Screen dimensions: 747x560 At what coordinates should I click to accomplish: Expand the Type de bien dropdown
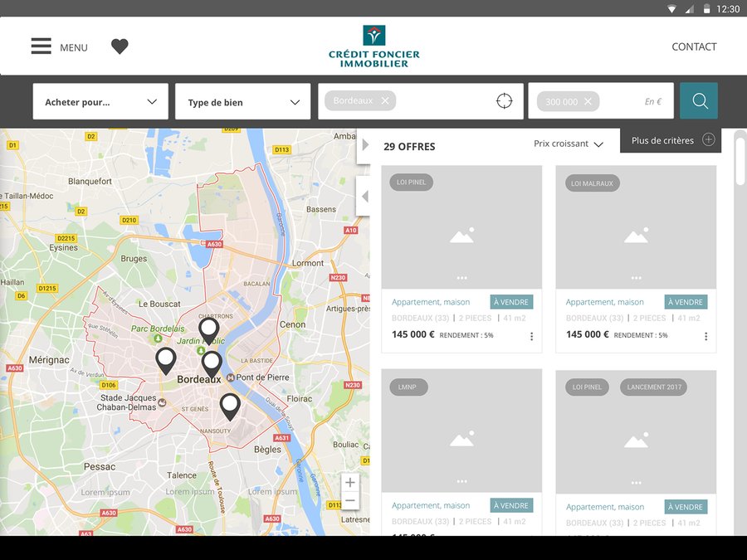[x=242, y=102]
